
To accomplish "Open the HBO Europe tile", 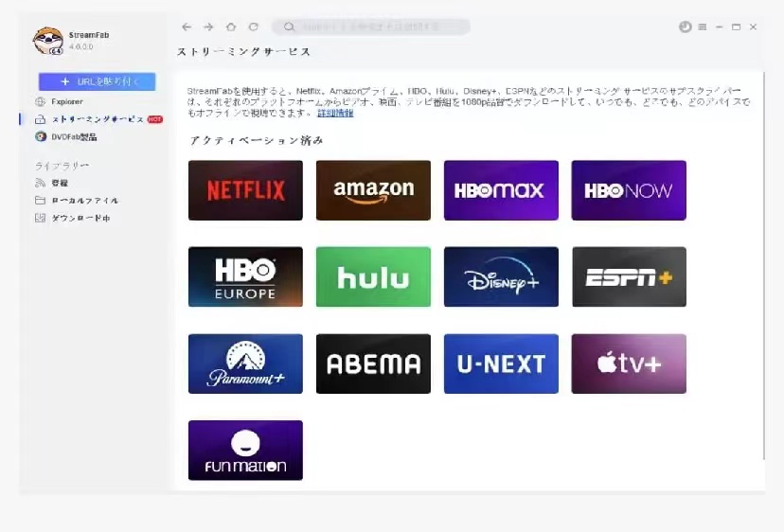I will 245,276.
